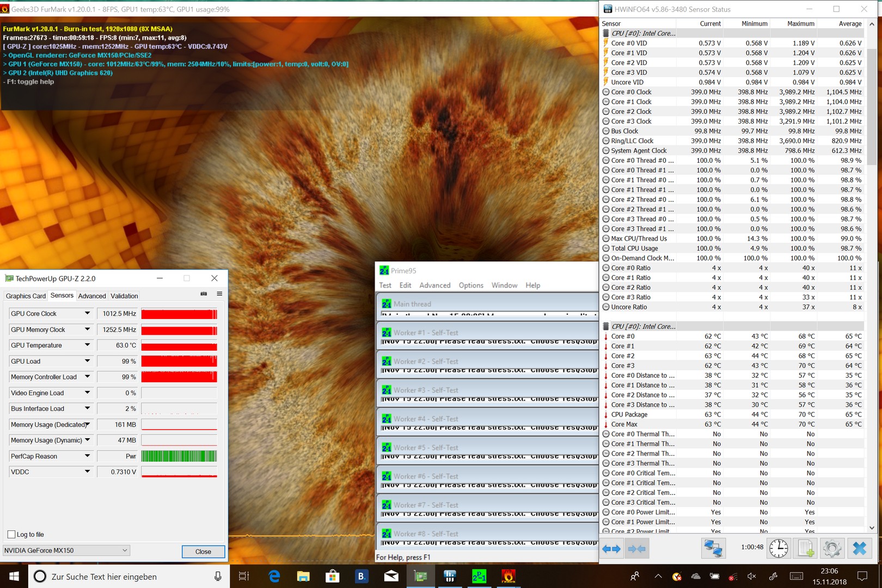This screenshot has width=882, height=588.
Task: Open the GPU-Z hamburger menu
Action: pyautogui.click(x=219, y=294)
